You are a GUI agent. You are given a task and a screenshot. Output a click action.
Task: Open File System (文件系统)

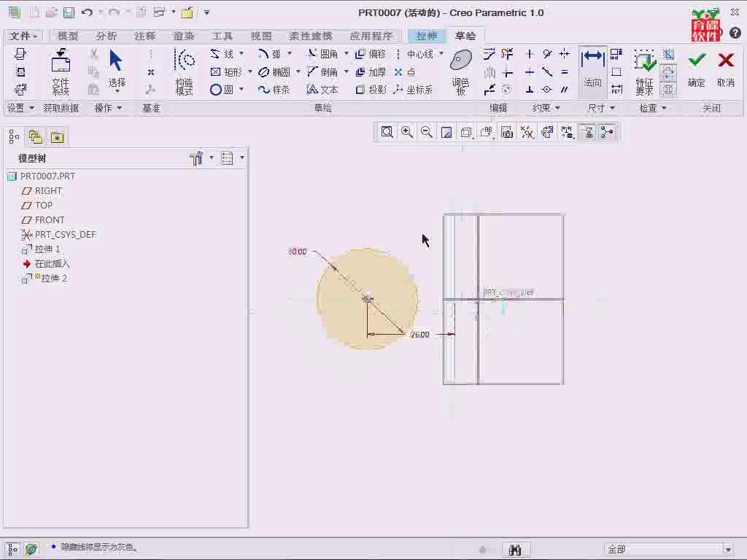(61, 71)
